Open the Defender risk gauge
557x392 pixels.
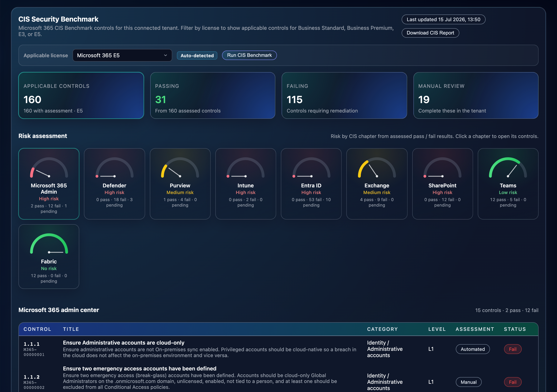pyautogui.click(x=114, y=184)
